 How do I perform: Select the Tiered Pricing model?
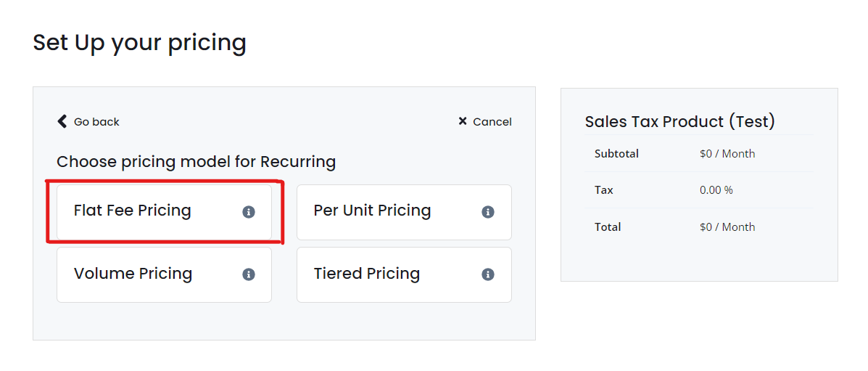click(x=404, y=274)
